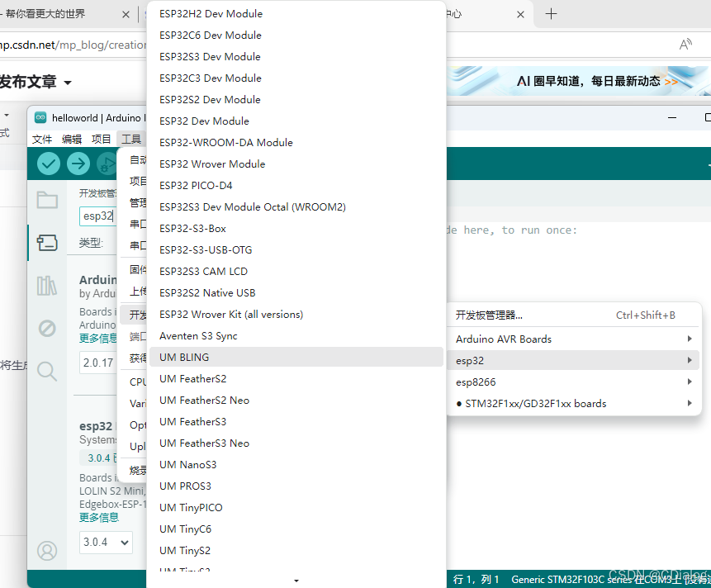
Task: Open a new browser tab with plus icon
Action: 551,14
